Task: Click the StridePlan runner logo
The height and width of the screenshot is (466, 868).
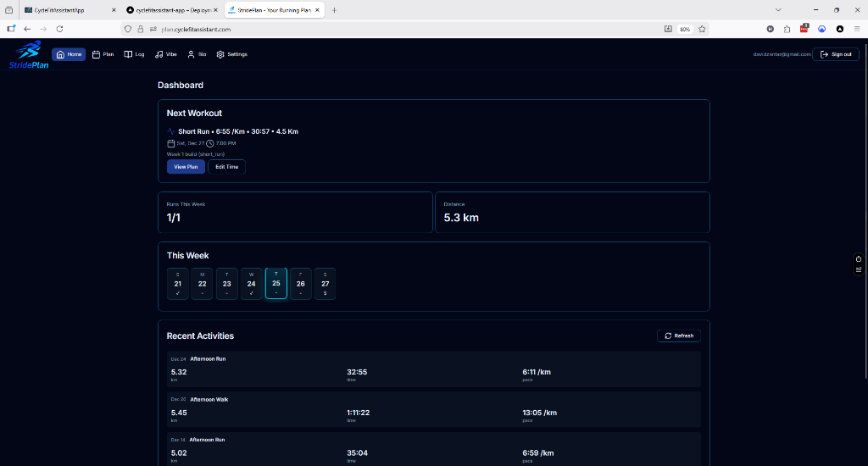Action: pyautogui.click(x=29, y=55)
